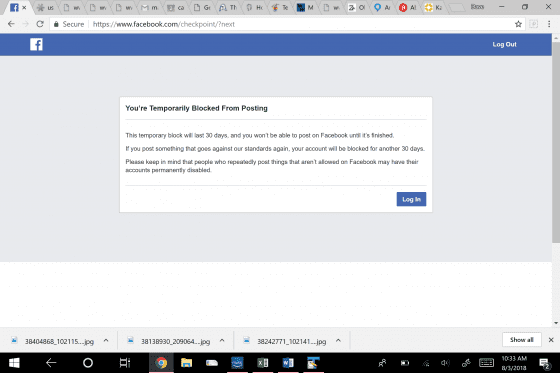Click scrollbar down arrow
The width and height of the screenshot is (560, 373).
(x=556, y=323)
